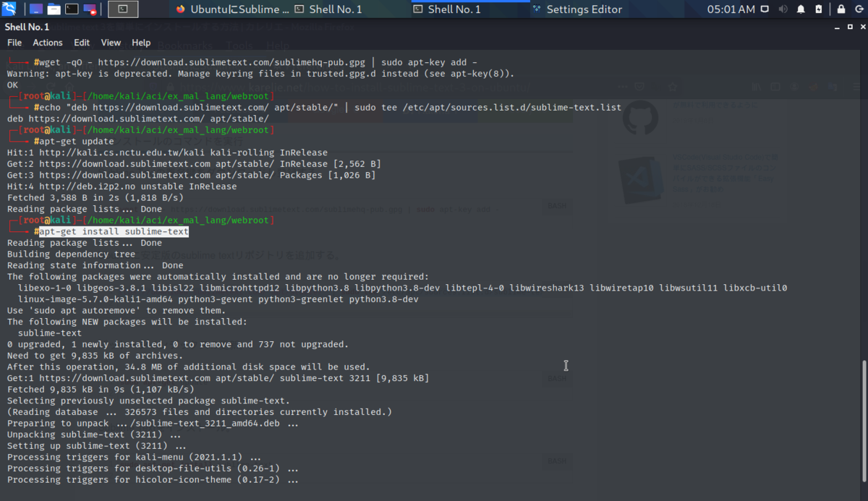This screenshot has height=501, width=868.
Task: Open the Help menu in the terminal
Action: 141,43
